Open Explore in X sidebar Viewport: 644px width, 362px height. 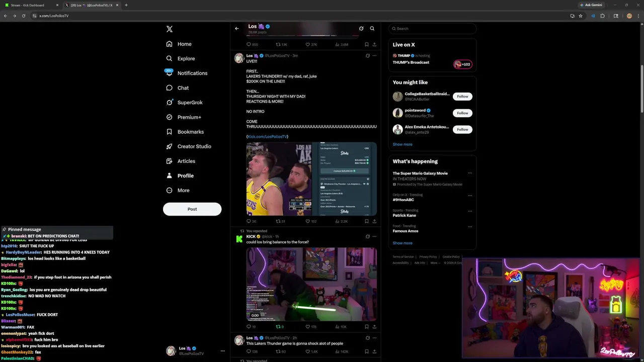(x=180, y=58)
